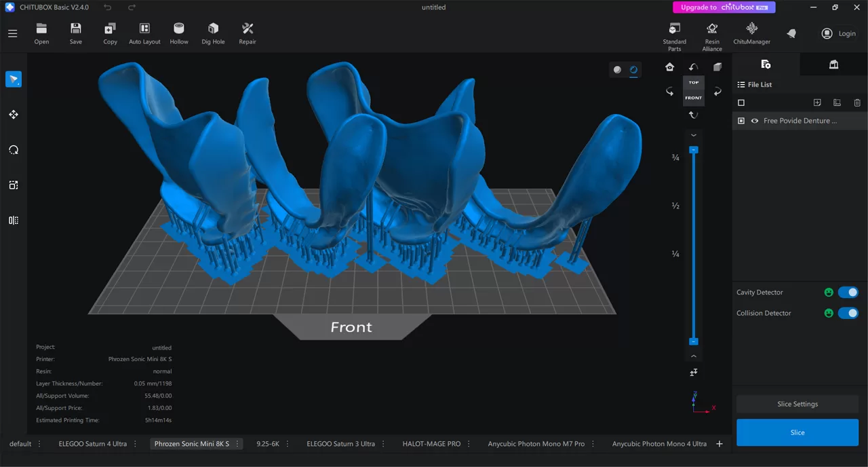868x467 pixels.
Task: Select the Anycubic Photon Mono M7 Pro tab
Action: click(x=537, y=443)
